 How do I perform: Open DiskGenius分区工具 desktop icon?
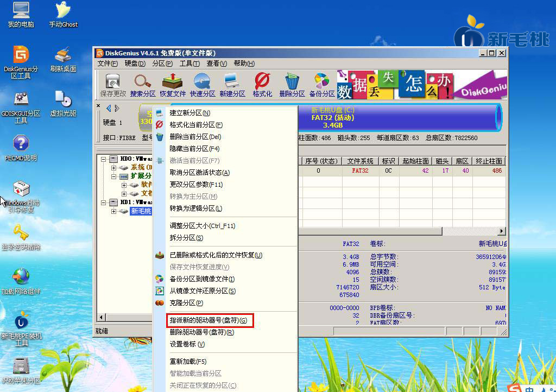(x=21, y=62)
